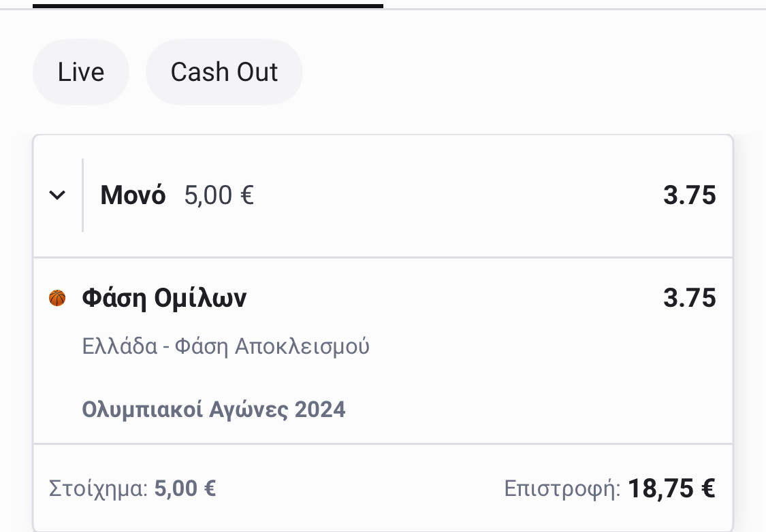766x532 pixels.
Task: Toggle the Cash Out filter chip
Action: click(x=224, y=72)
